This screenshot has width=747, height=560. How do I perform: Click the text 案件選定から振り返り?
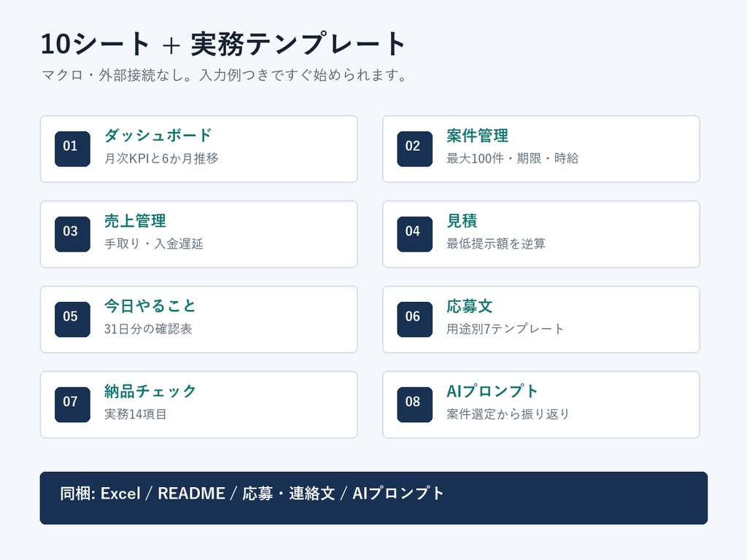[x=508, y=414]
